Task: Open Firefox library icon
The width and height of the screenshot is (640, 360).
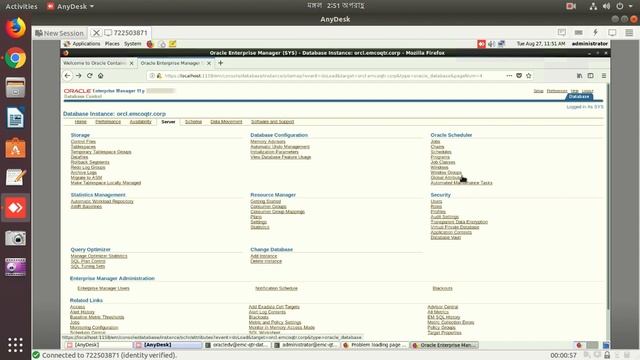Action: point(580,76)
